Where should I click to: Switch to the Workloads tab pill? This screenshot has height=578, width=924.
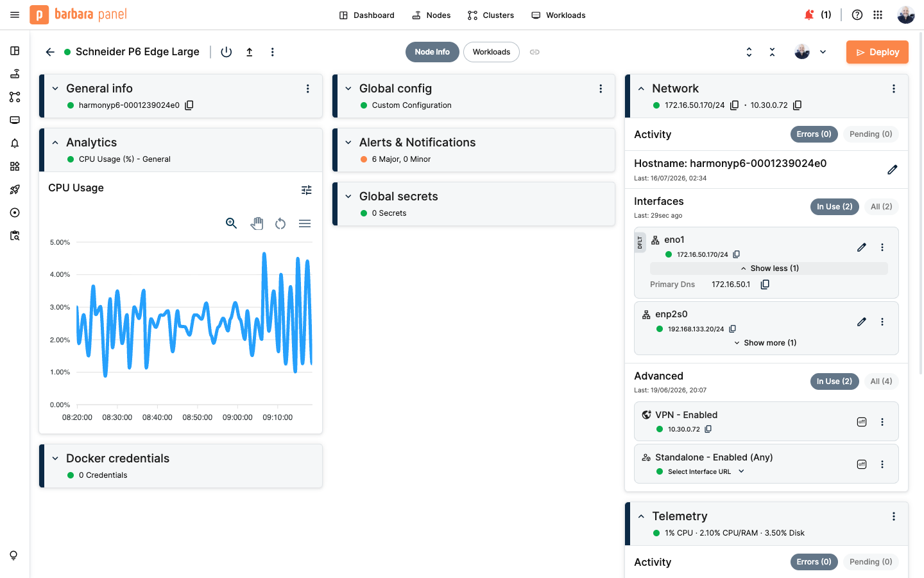click(492, 52)
